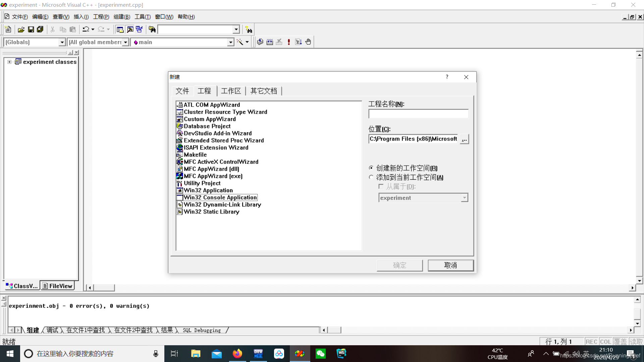The height and width of the screenshot is (362, 644).
Task: Switch to the 文件 tab in the dialog
Action: click(x=182, y=91)
